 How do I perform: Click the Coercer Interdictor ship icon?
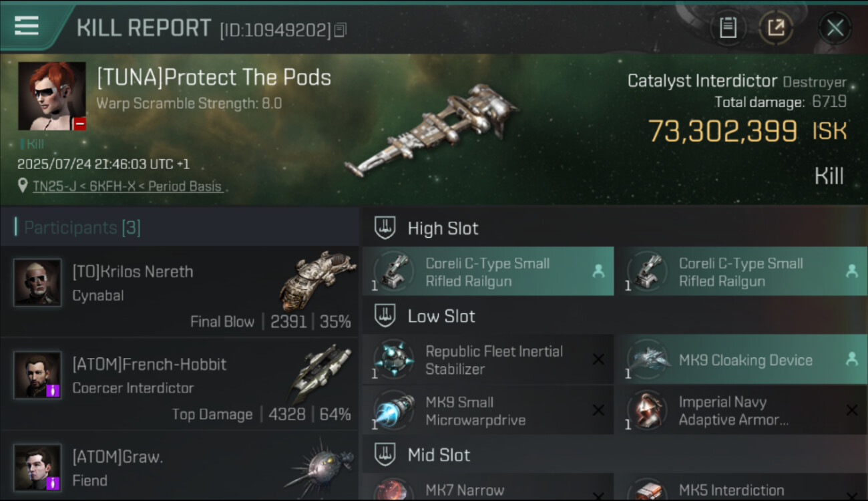click(x=320, y=373)
